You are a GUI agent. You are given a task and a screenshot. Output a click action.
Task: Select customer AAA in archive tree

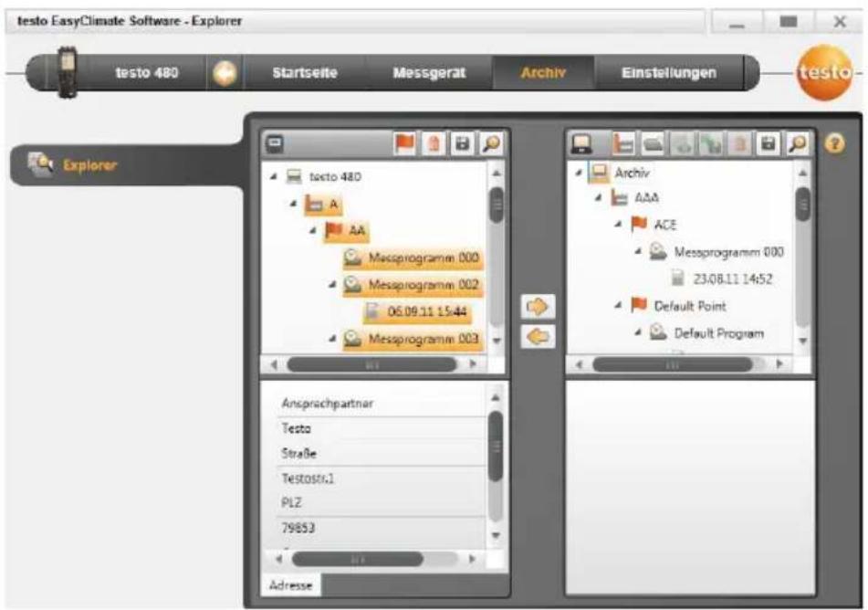point(646,197)
